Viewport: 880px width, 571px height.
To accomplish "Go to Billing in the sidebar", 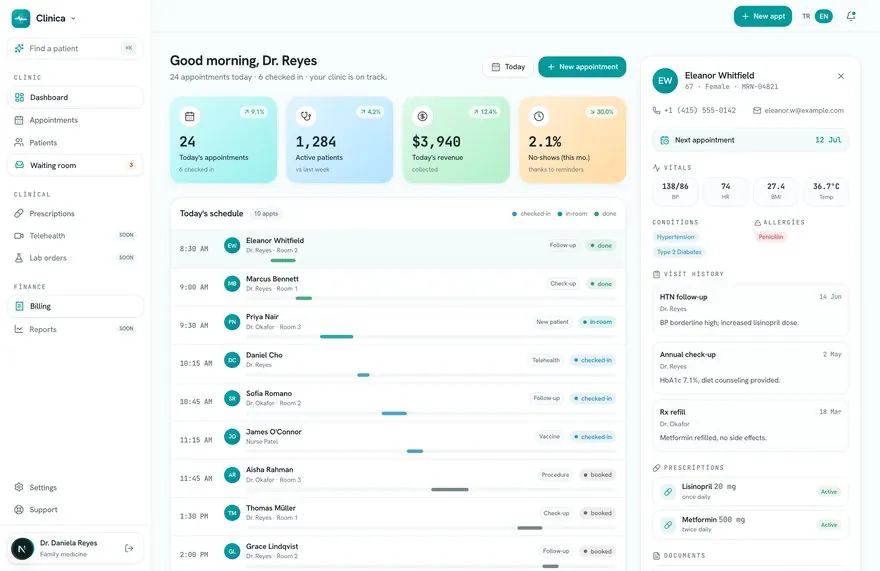I will point(75,307).
